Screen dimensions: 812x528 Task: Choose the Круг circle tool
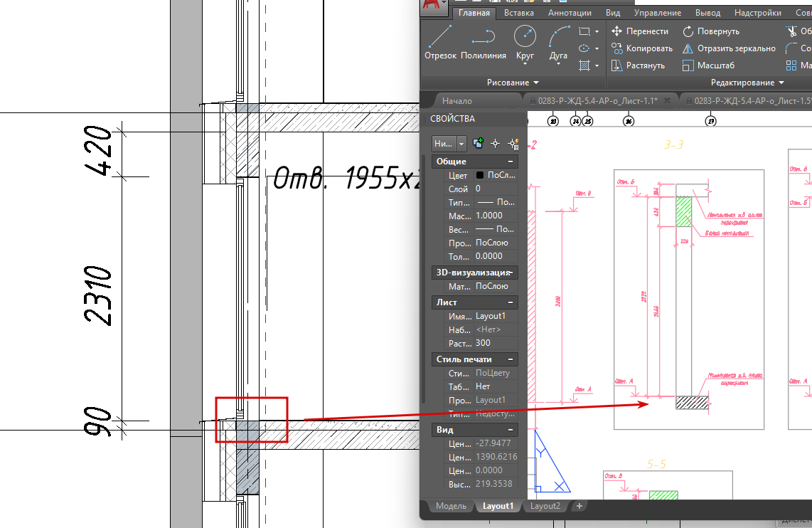coord(525,43)
